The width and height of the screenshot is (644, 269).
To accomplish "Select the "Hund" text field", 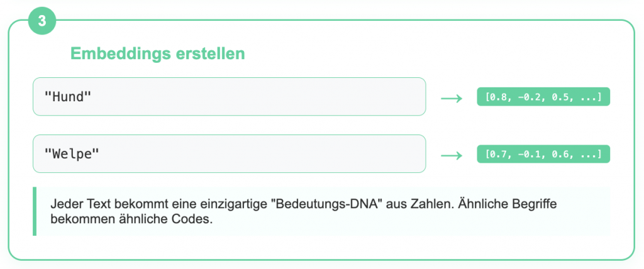I will coord(229,97).
